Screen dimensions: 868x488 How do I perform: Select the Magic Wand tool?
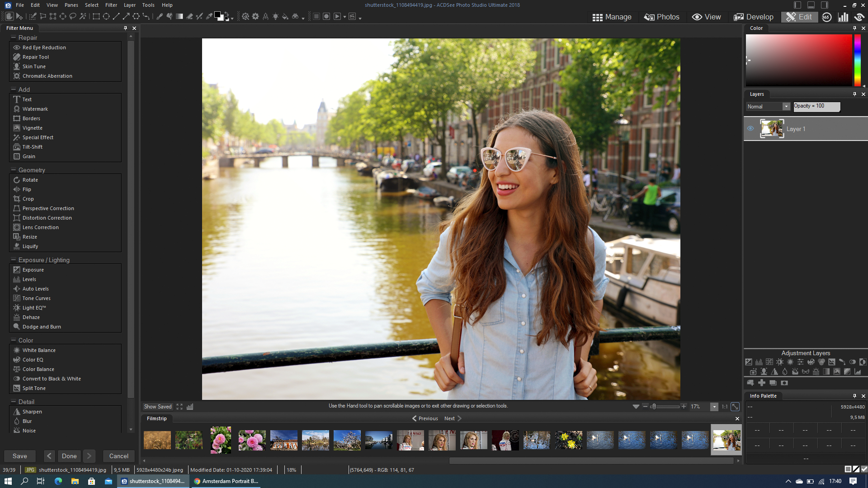(83, 17)
